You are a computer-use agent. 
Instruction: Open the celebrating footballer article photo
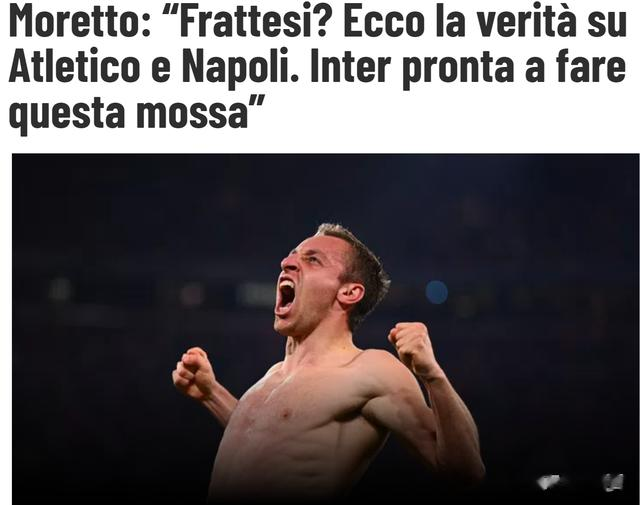point(325,329)
